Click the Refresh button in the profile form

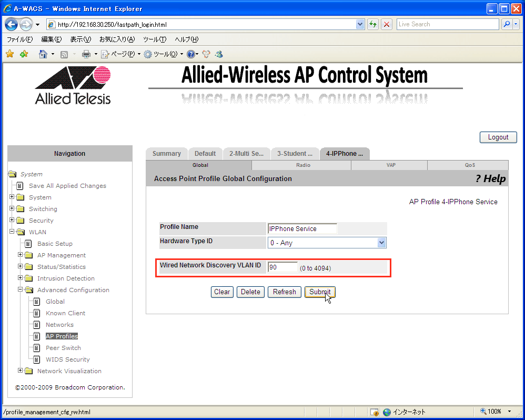point(284,292)
